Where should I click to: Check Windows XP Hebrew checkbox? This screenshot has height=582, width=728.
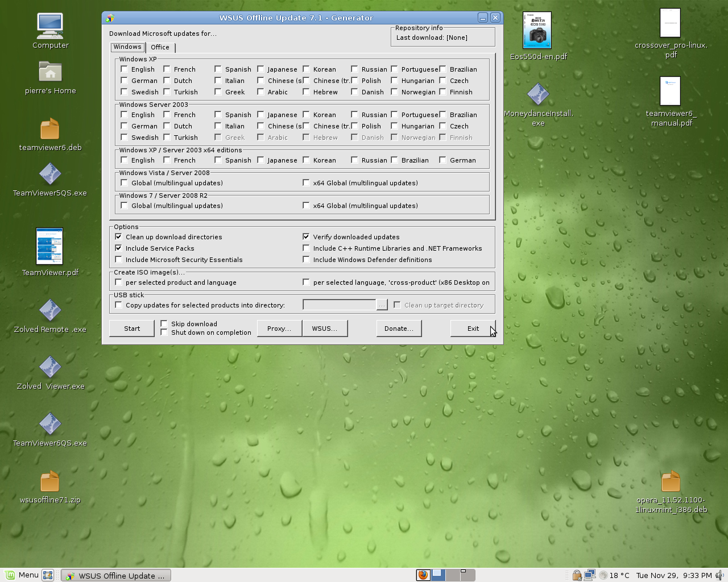306,92
